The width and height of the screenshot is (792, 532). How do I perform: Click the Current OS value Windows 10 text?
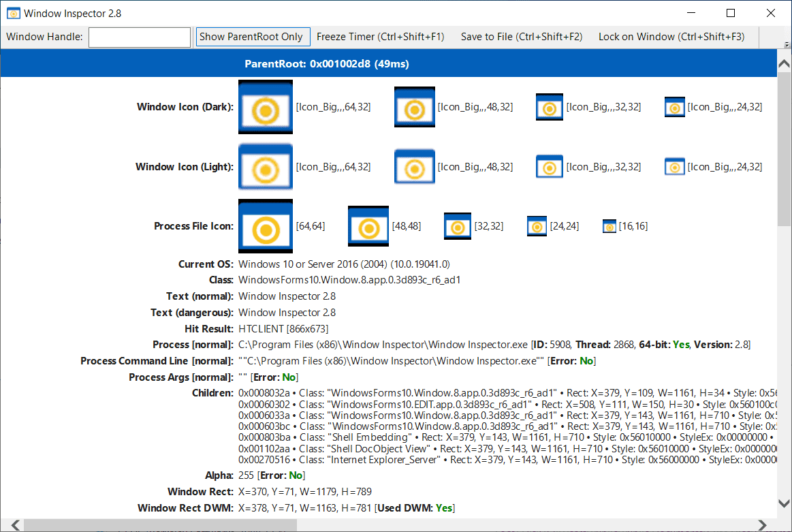[344, 264]
